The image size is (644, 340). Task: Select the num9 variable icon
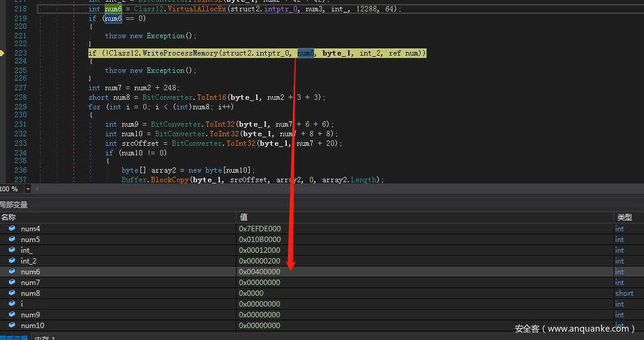click(x=12, y=314)
